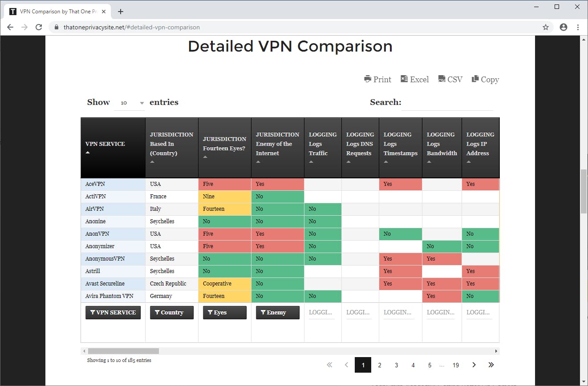Go to the previous page of results
Screen dimensions: 588x386
coord(346,365)
